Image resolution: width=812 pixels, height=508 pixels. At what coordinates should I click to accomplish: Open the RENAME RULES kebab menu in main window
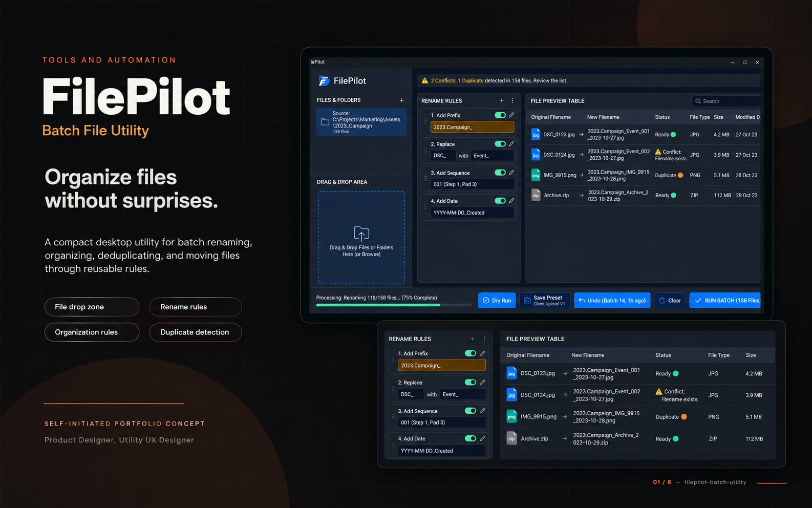click(512, 101)
